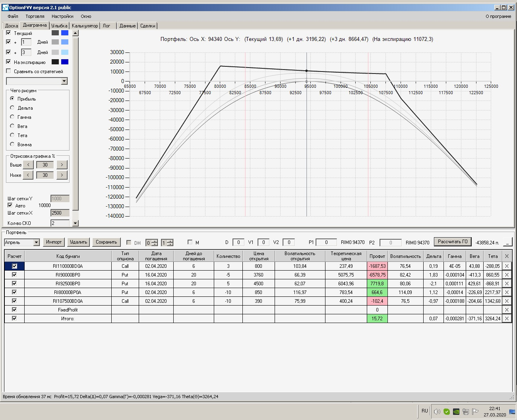Select the Тета radio button
Viewport: 517px width, 420px height.
point(12,135)
